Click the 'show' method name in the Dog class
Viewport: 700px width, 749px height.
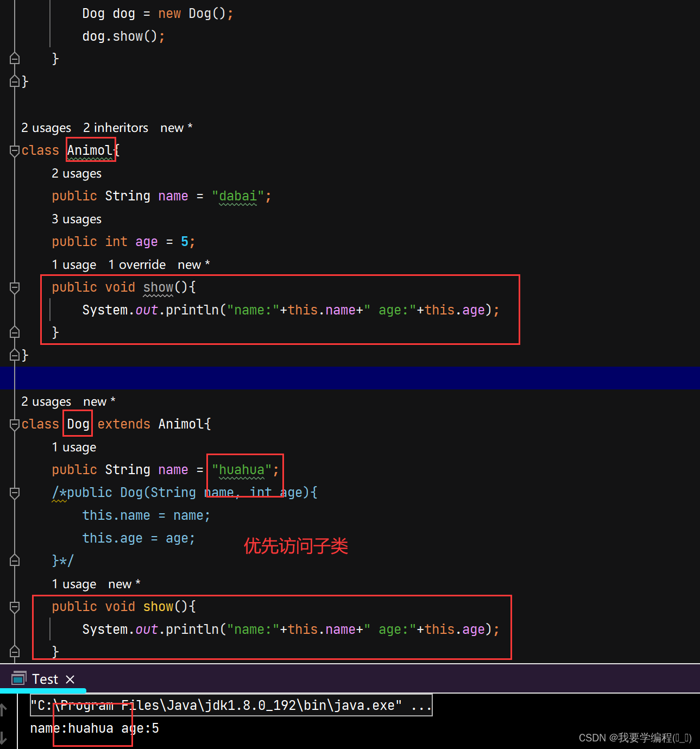pyautogui.click(x=159, y=607)
